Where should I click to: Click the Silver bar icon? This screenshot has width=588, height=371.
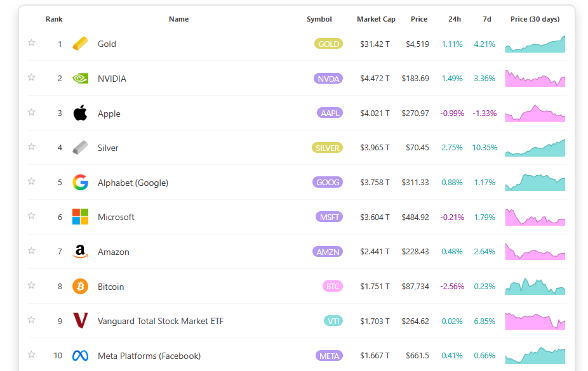[79, 147]
